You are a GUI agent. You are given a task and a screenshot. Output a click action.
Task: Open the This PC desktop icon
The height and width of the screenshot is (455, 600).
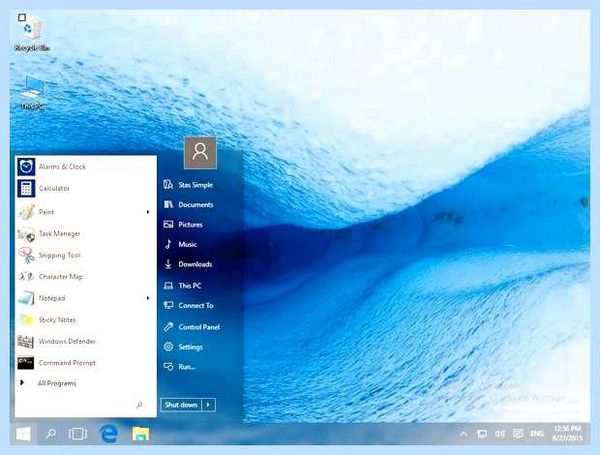click(x=32, y=93)
